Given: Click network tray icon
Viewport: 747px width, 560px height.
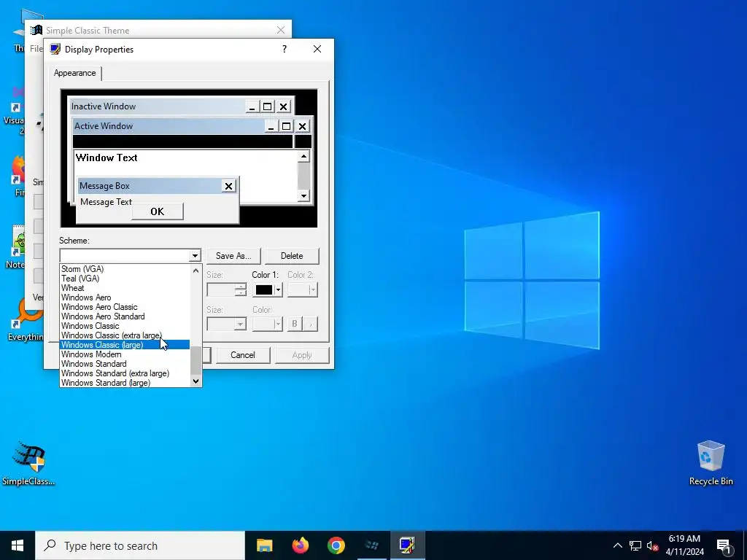Looking at the screenshot, I should pos(635,545).
